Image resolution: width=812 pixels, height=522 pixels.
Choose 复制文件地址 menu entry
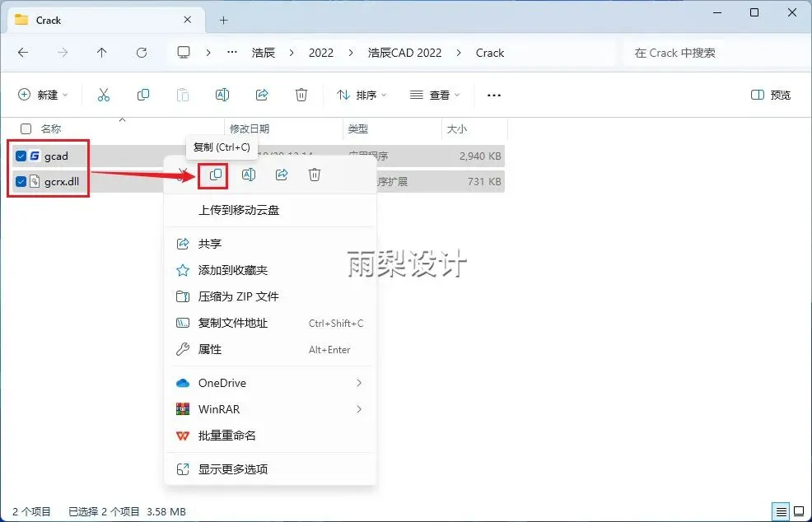pyautogui.click(x=270, y=323)
